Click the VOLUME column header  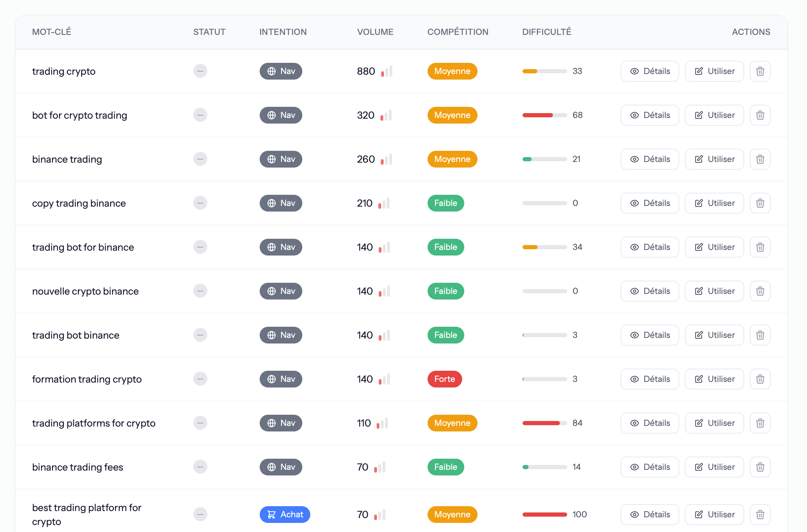pyautogui.click(x=375, y=31)
